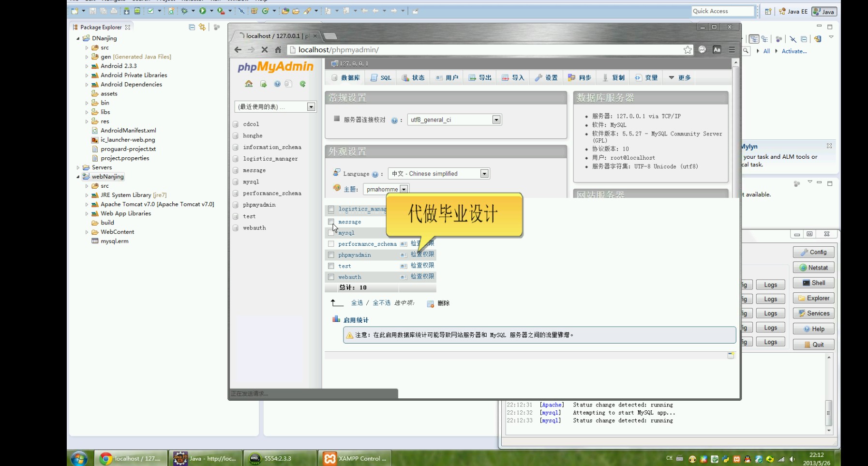Image resolution: width=868 pixels, height=466 pixels.
Task: Click the XAMPP Config button
Action: 813,252
